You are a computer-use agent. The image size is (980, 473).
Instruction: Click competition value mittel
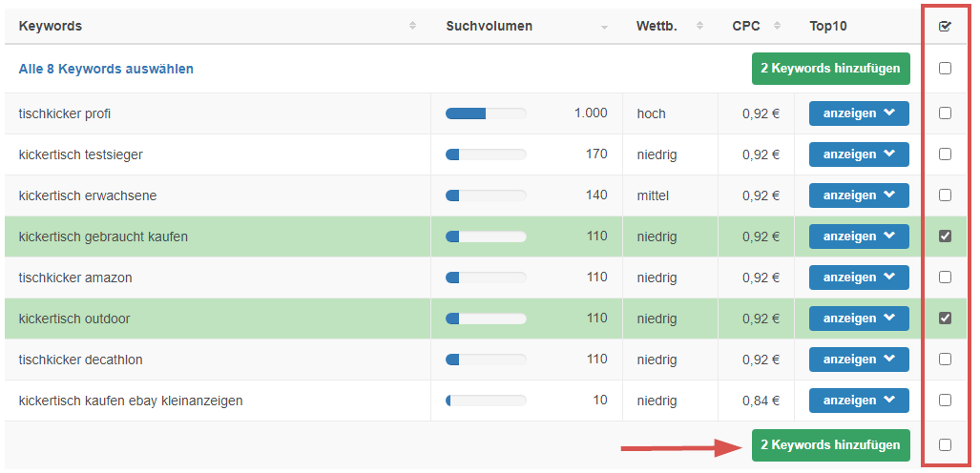pyautogui.click(x=653, y=195)
